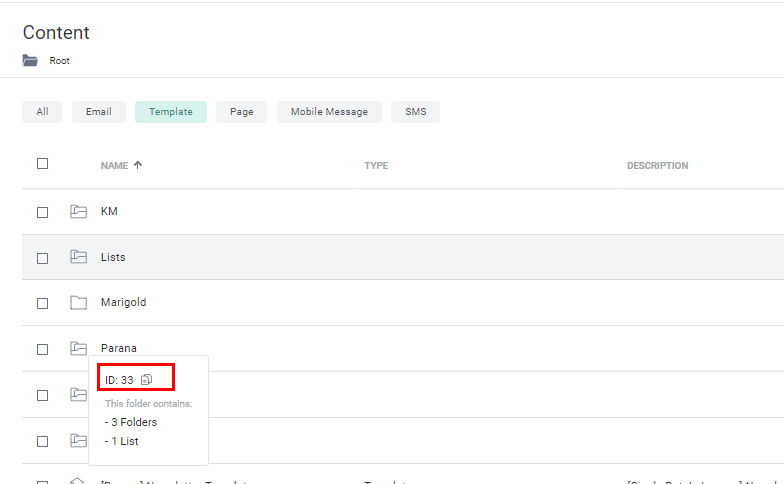Filter content by All
Screen dimensions: 784x484
[42, 112]
